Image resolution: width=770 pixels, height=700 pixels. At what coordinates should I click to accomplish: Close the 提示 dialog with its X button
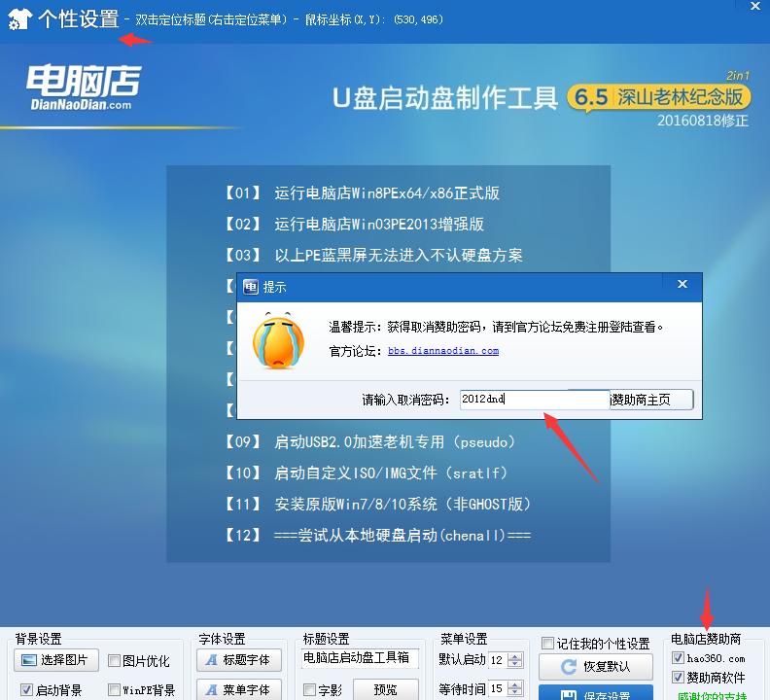tap(682, 285)
